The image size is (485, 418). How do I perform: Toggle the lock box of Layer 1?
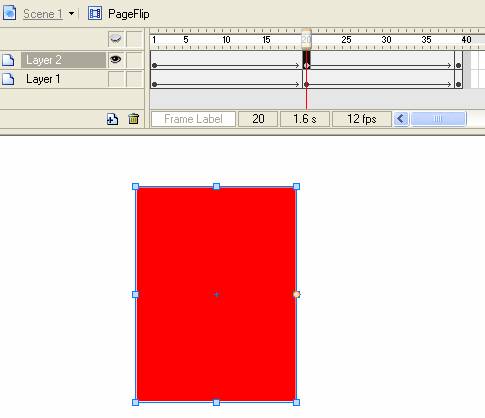click(134, 79)
